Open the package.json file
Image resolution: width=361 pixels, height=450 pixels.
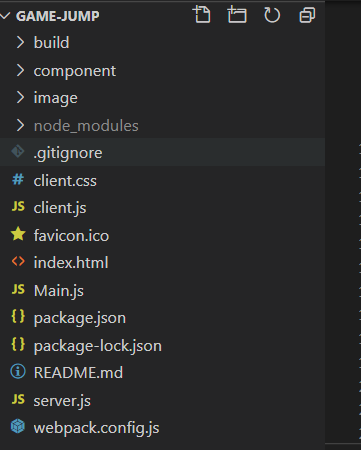[80, 318]
